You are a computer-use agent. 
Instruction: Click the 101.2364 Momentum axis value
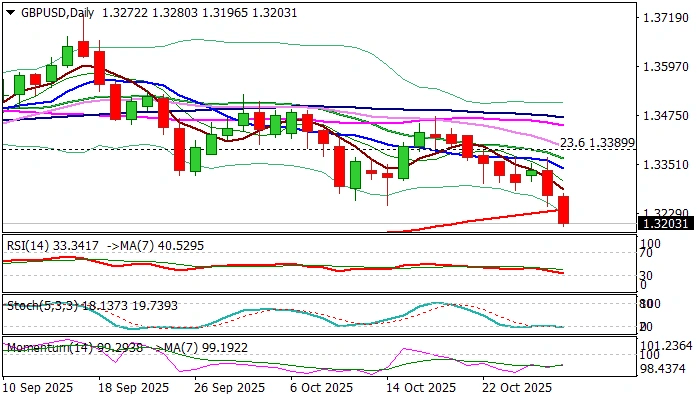(x=667, y=345)
